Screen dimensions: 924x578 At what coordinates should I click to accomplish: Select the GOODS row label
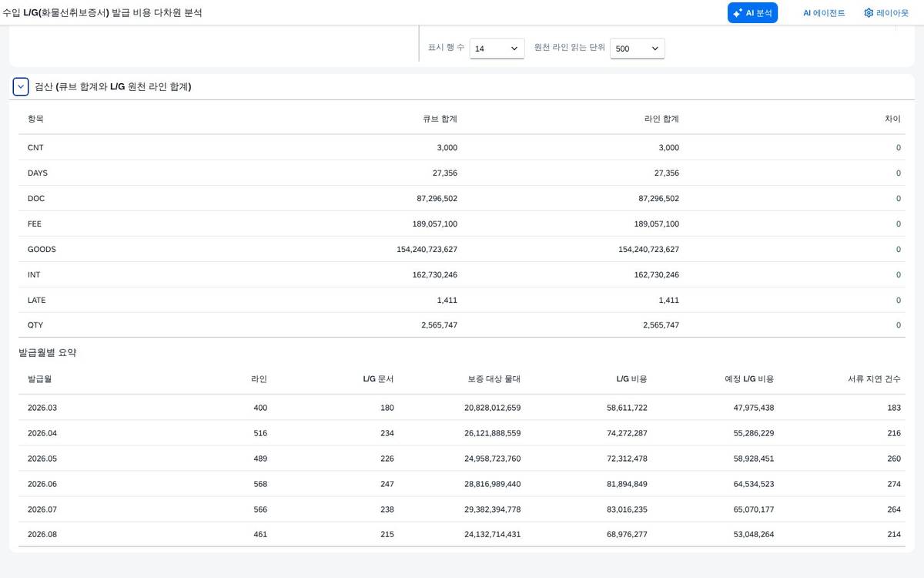coord(42,249)
